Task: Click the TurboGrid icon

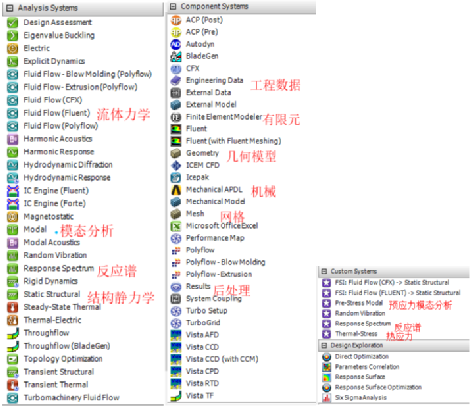Action: [176, 323]
